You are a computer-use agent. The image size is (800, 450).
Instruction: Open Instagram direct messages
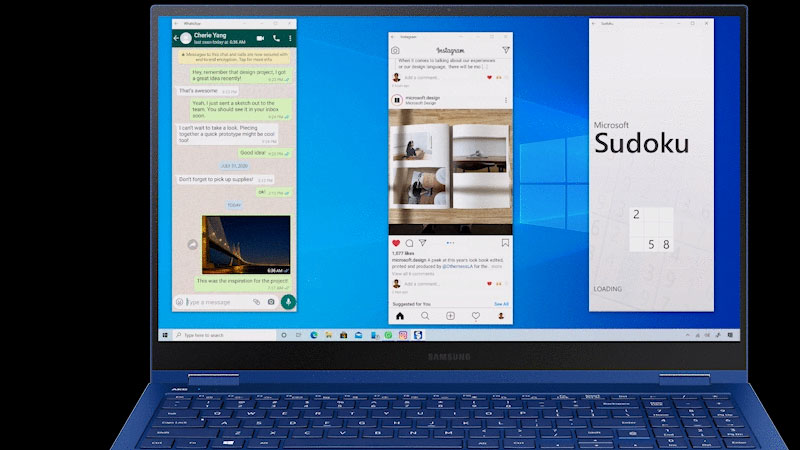pos(506,50)
